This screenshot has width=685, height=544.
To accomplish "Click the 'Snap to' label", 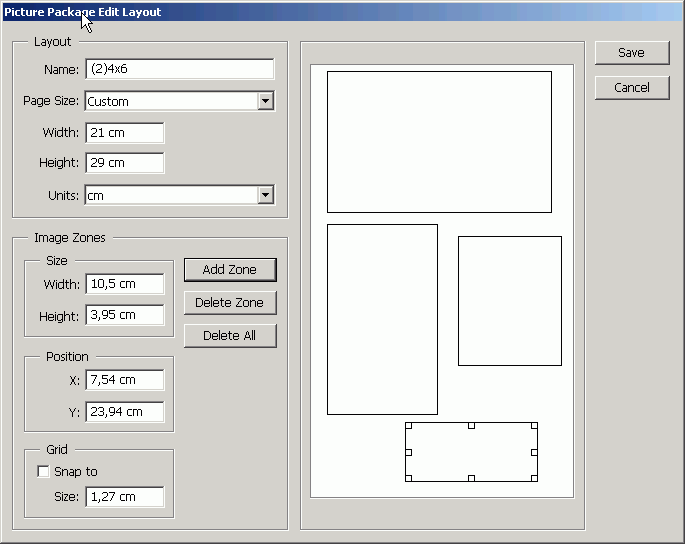I will 76,471.
